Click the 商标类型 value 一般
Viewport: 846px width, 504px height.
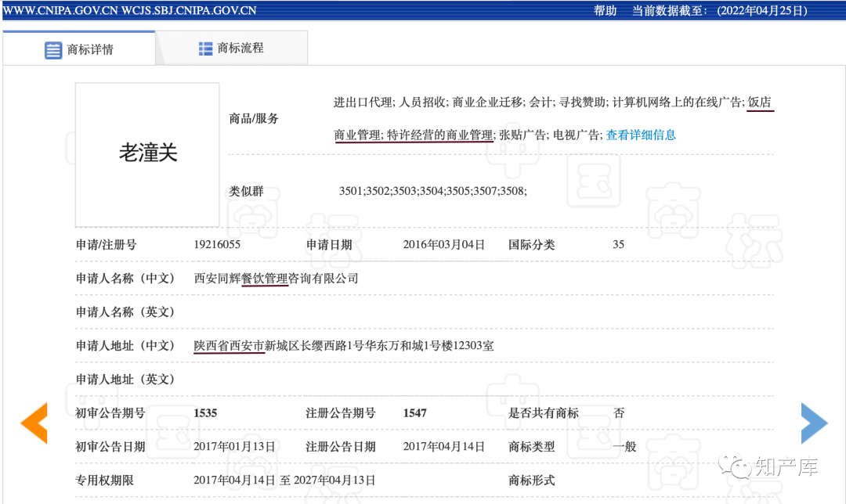click(624, 446)
